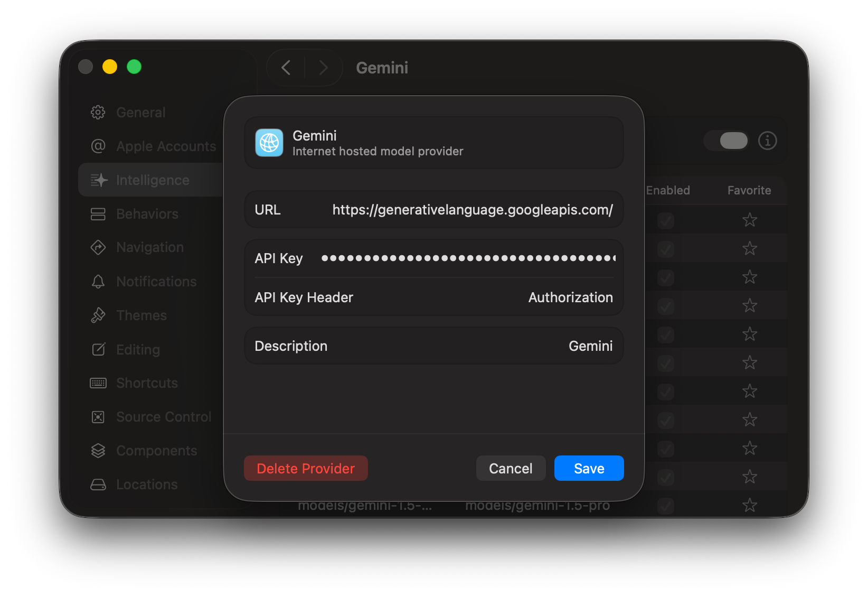868x596 pixels.
Task: Click the Notifications bell icon
Action: [x=98, y=281]
